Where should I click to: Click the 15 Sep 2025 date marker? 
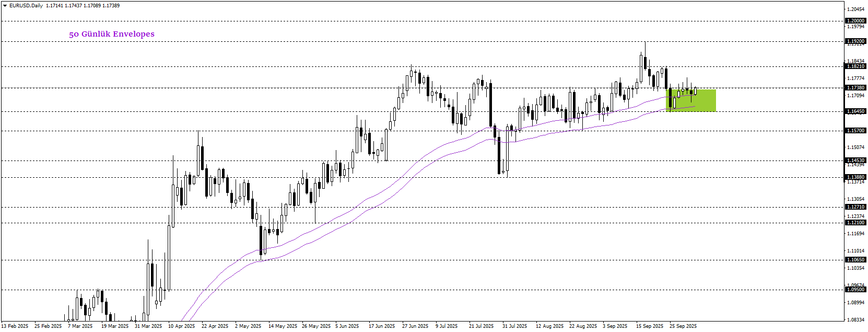coord(650,326)
